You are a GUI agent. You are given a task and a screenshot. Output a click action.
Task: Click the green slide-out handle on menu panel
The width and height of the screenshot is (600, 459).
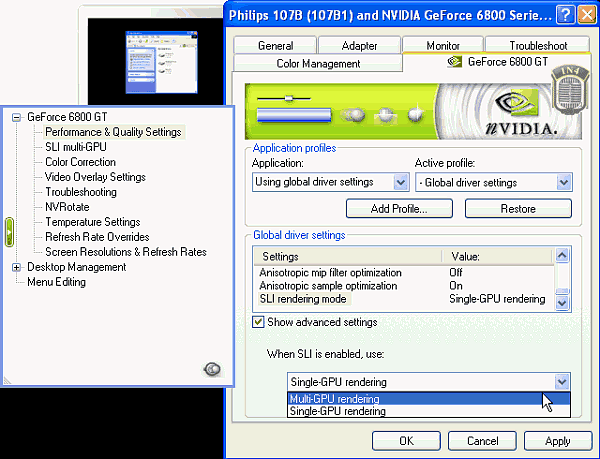tap(10, 231)
